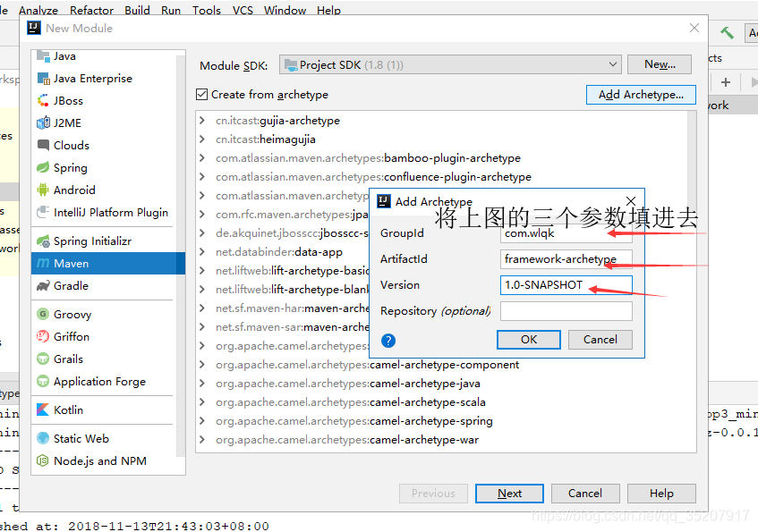The image size is (758, 532).
Task: Select the Java module type icon
Action: (43, 56)
